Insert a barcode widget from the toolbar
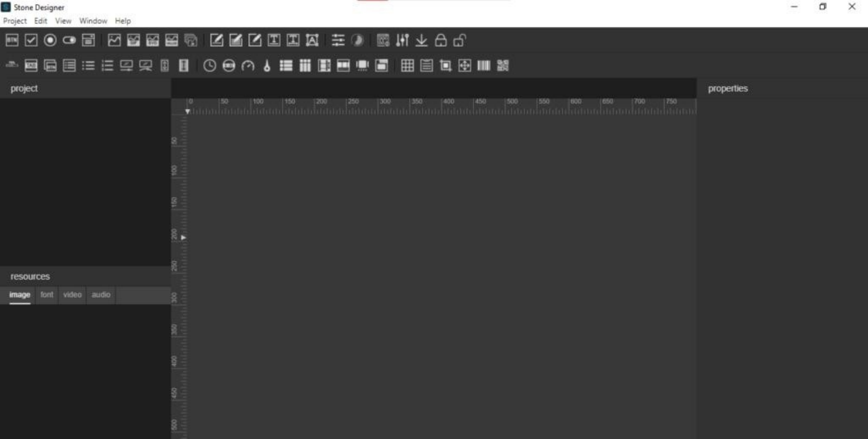The image size is (868, 439). pyautogui.click(x=484, y=66)
